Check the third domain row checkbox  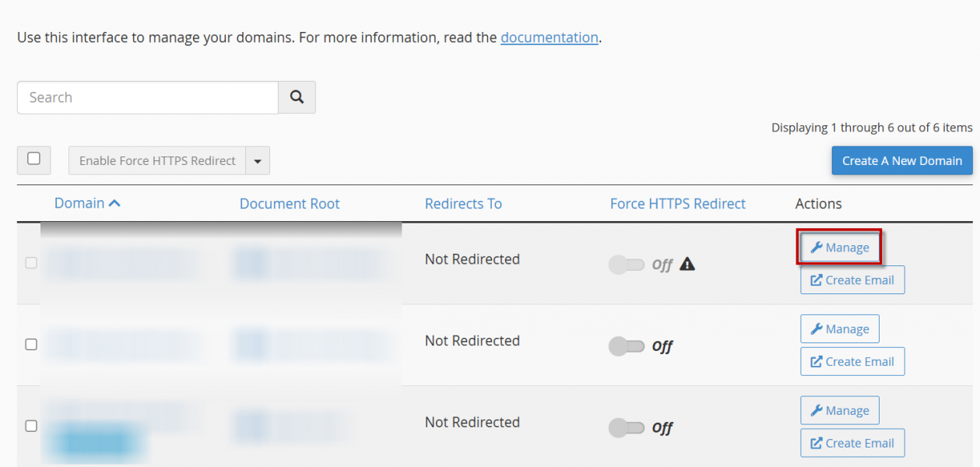tap(31, 426)
